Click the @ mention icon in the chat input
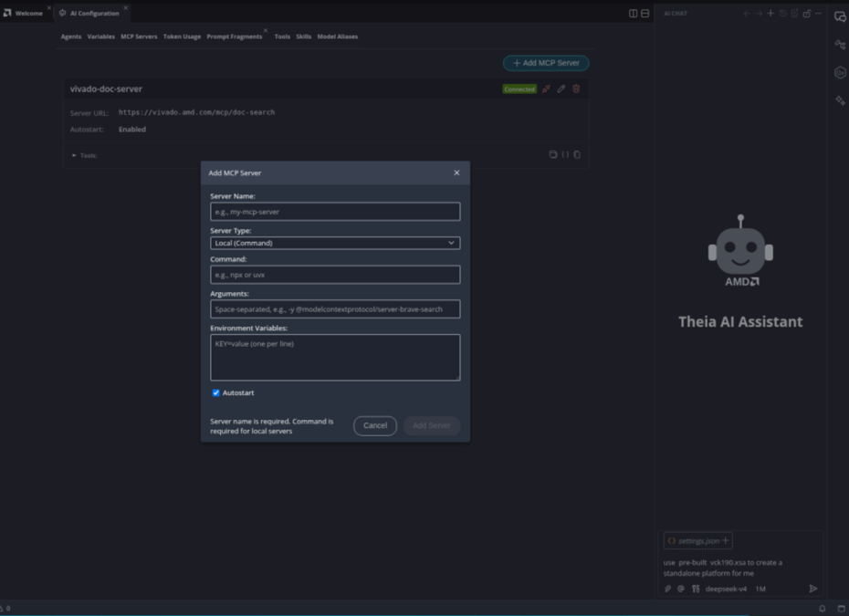Screen dimensions: 849x616 tap(681, 589)
